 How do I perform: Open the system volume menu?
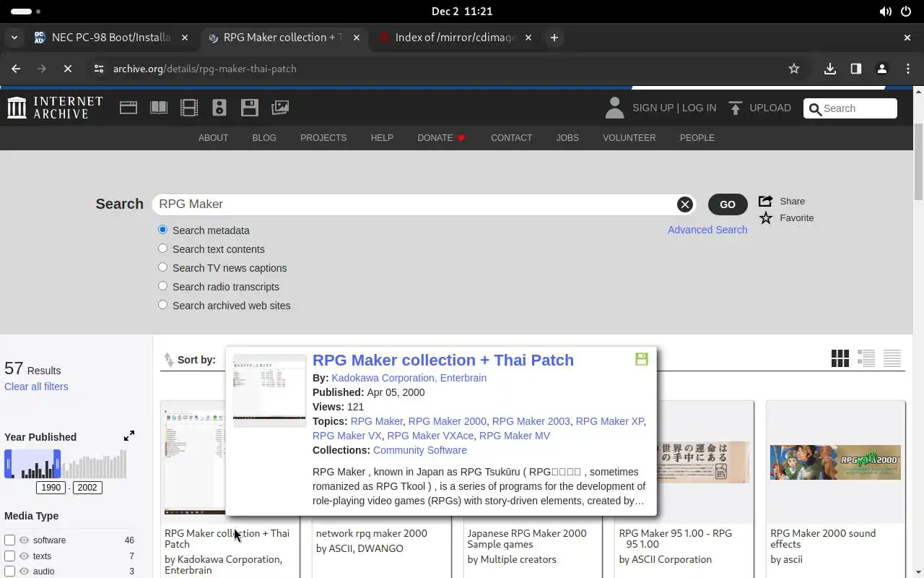[885, 12]
